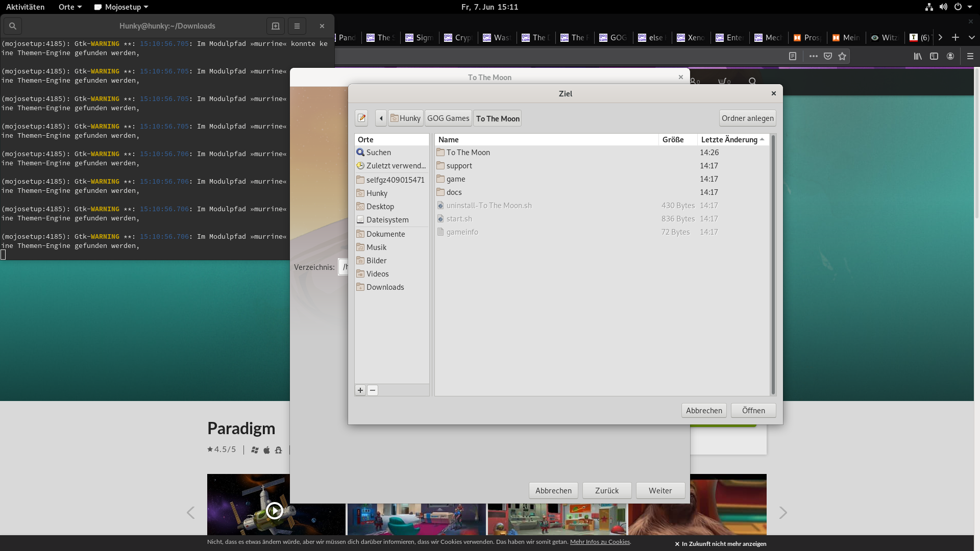Click the file list vertical scrollbar

(773, 264)
